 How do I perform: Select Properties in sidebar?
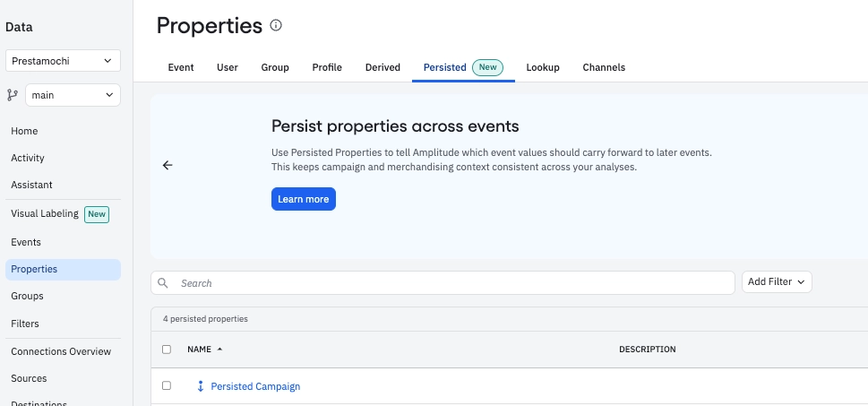[63, 269]
